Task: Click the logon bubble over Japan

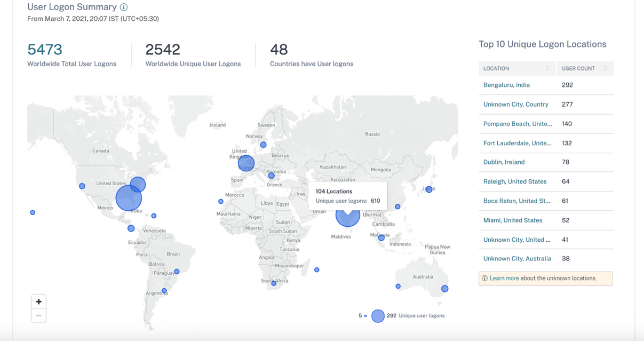Action: click(429, 189)
